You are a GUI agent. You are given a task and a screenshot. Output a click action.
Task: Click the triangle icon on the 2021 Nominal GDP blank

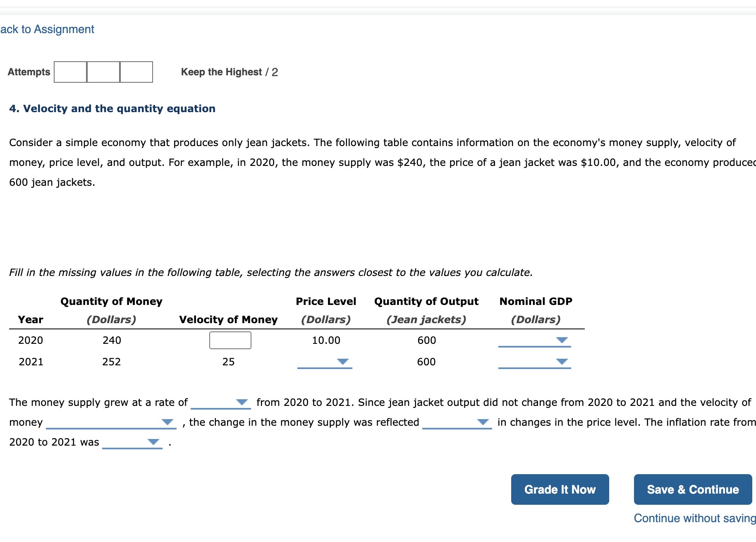click(x=562, y=361)
